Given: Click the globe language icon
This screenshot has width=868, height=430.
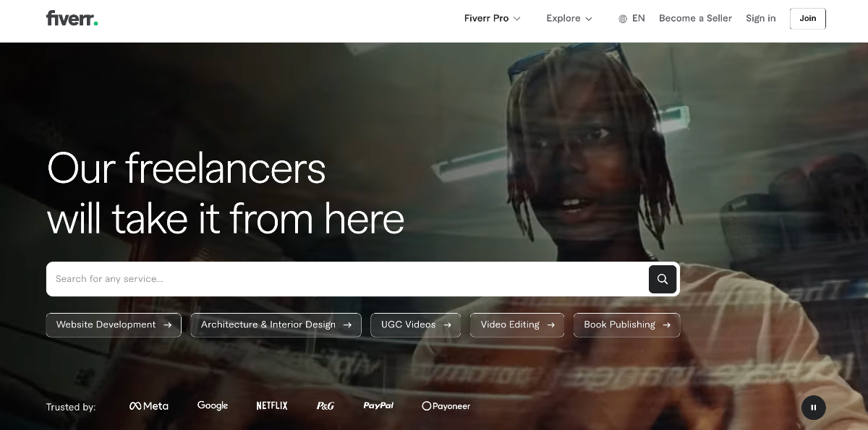Looking at the screenshot, I should coord(623,19).
